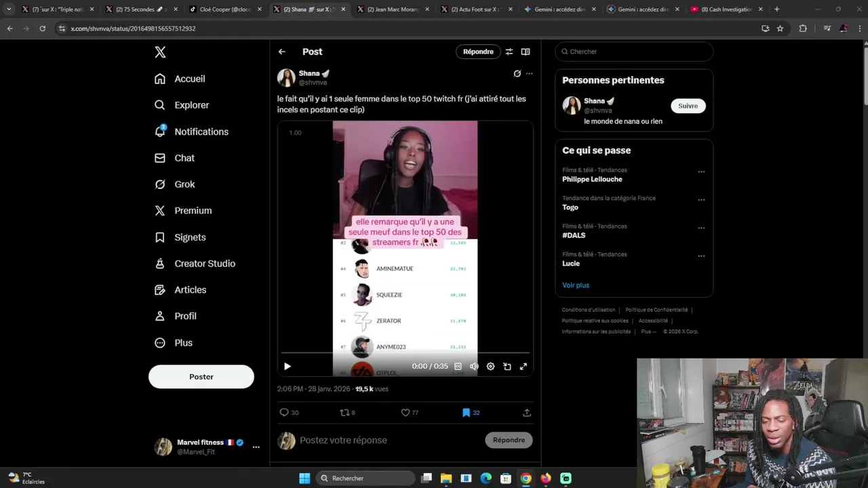Toggle picture-in-picture on the video
Screen dimensions: 868x488
click(507, 367)
